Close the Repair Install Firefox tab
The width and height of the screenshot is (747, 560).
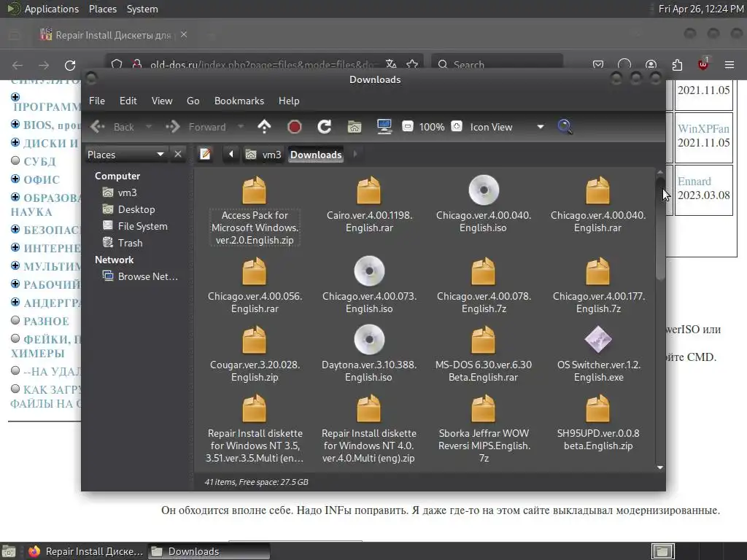[x=184, y=34]
